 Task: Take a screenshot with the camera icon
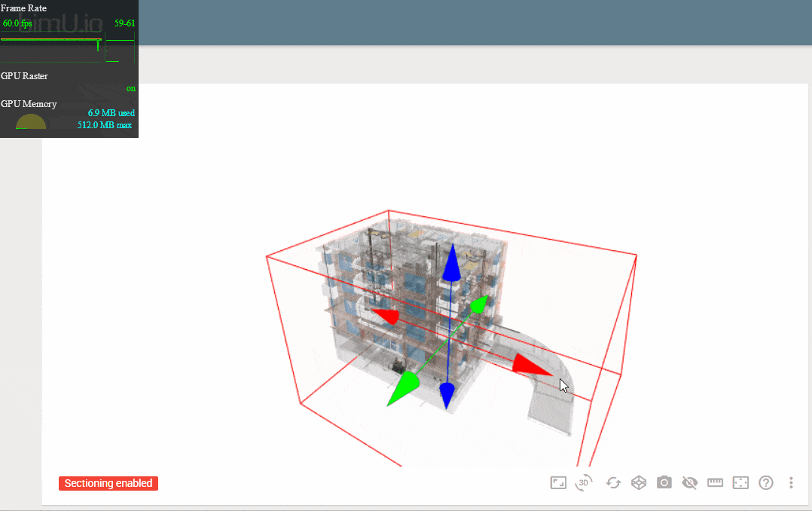664,482
